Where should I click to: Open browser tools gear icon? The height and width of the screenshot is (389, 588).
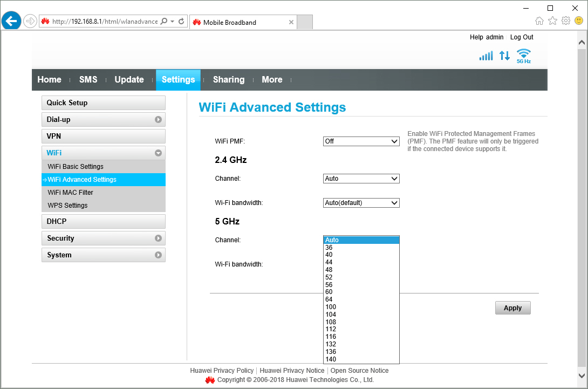(x=566, y=21)
